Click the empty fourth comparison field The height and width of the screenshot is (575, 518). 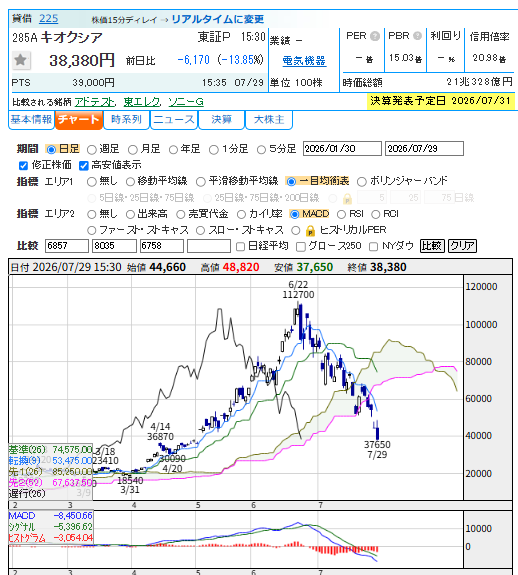coord(209,246)
